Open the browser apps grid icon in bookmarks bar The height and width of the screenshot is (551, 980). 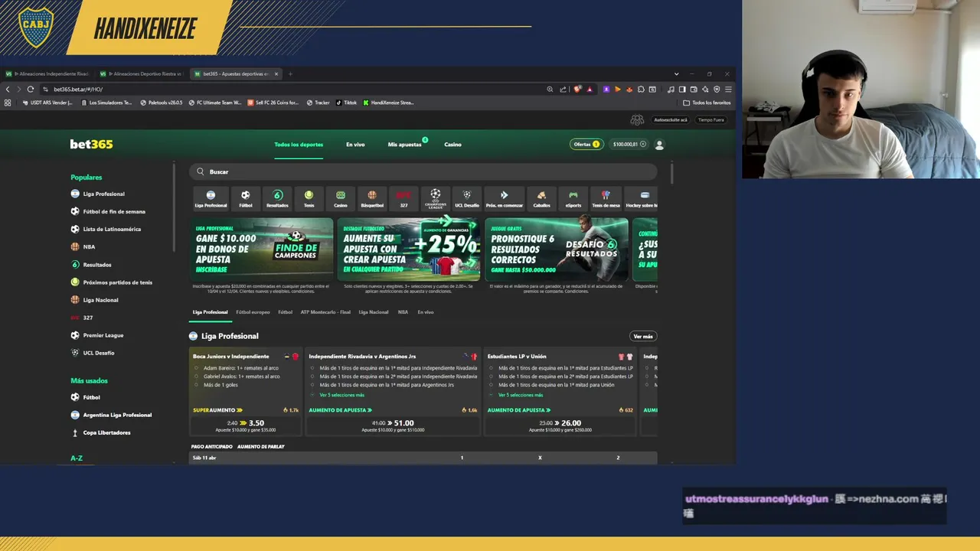point(8,103)
